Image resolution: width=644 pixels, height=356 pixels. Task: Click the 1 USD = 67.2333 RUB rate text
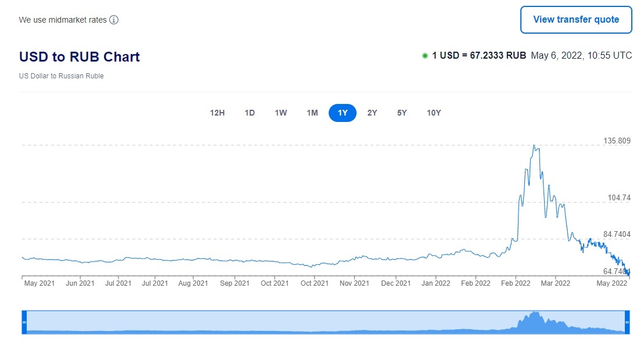pyautogui.click(x=478, y=56)
